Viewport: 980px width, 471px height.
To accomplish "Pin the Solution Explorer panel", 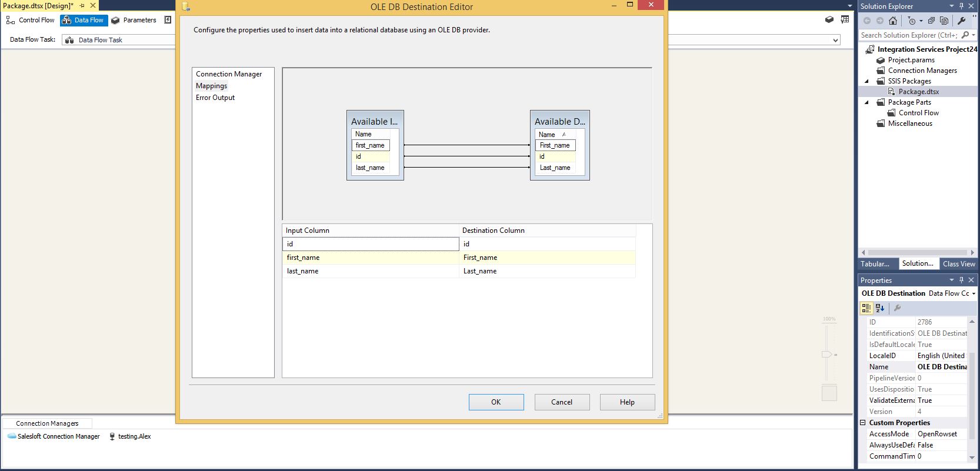I will [961, 6].
